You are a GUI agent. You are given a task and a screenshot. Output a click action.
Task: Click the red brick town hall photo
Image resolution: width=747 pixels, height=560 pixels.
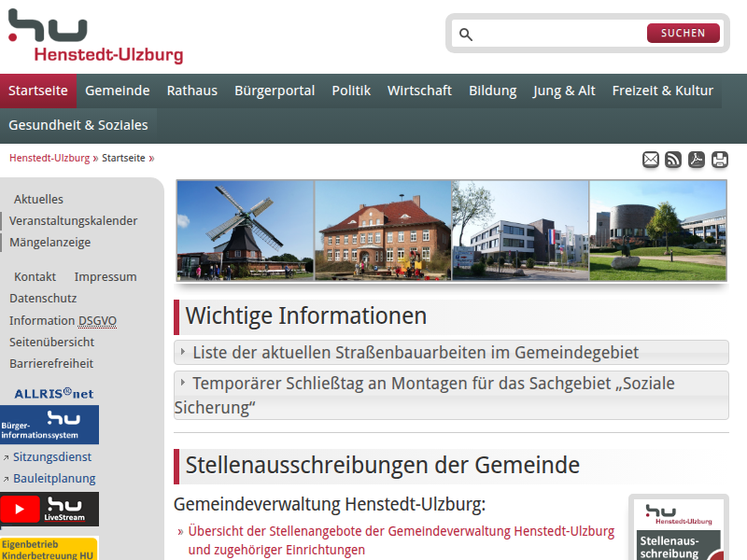pos(383,230)
